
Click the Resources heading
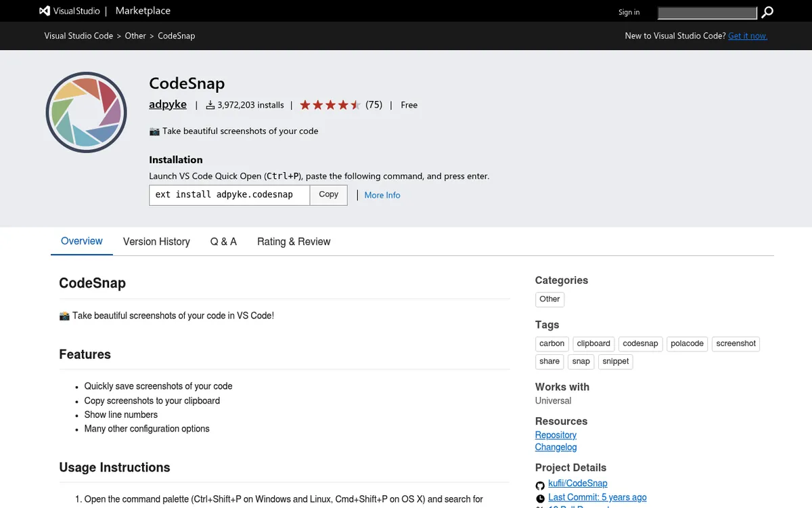561,421
